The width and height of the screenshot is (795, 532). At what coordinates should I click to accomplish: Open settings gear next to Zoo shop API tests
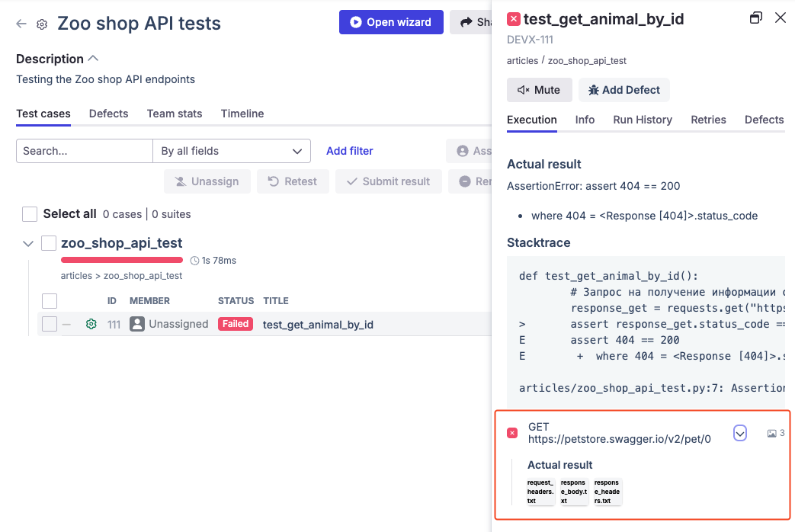[x=42, y=24]
